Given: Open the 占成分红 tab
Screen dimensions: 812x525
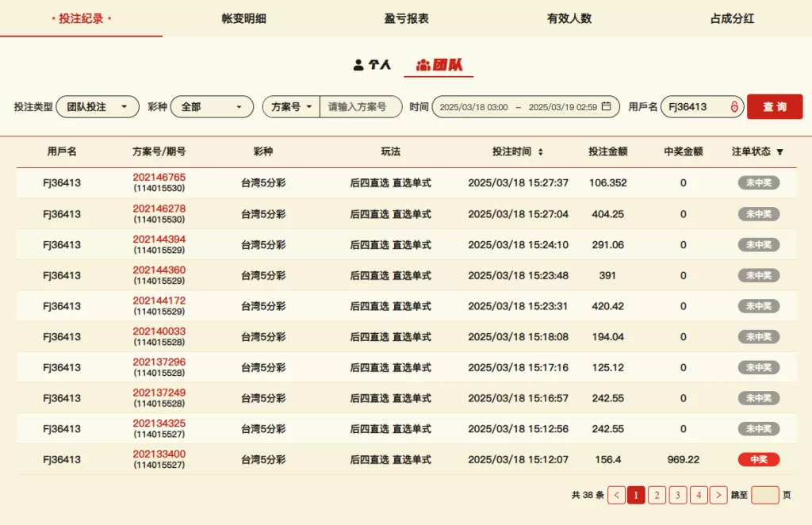Looking at the screenshot, I should coord(732,18).
